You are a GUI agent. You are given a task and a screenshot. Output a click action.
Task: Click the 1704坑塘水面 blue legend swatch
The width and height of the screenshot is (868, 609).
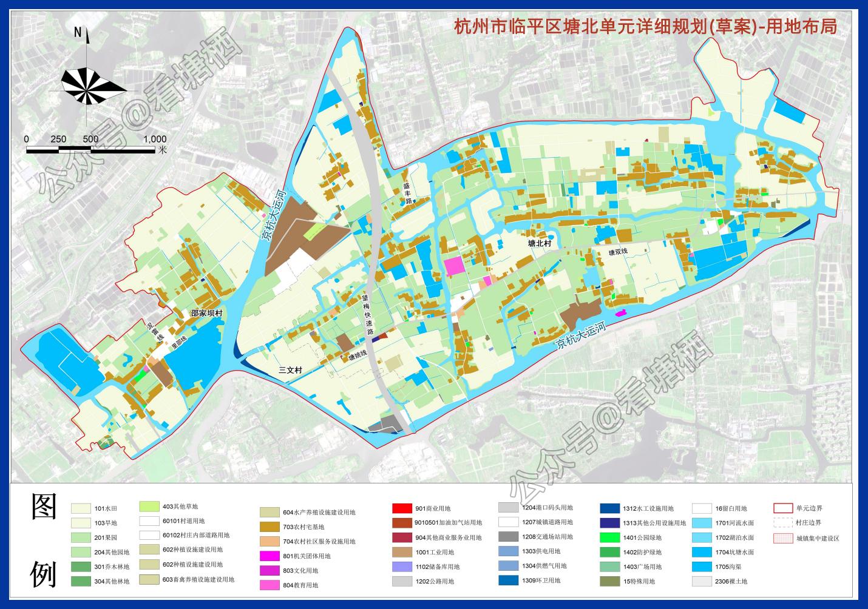click(x=701, y=552)
